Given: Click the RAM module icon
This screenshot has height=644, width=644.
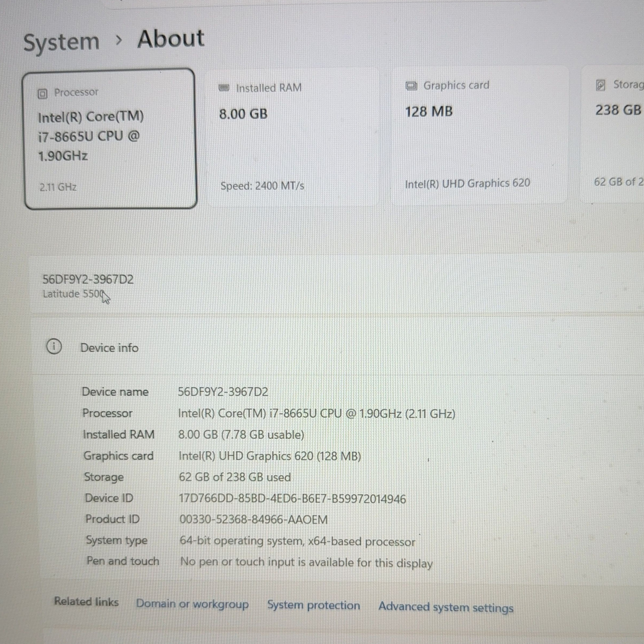Looking at the screenshot, I should pos(224,88).
